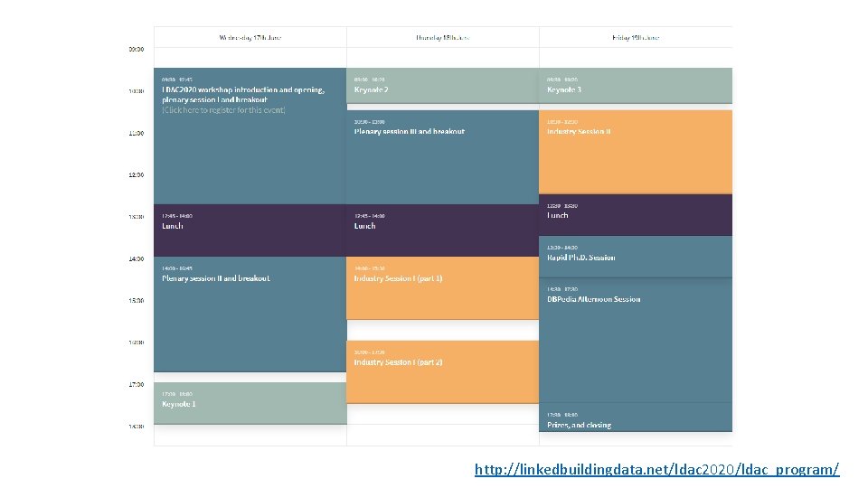Open the Keynote 1 event
This screenshot has width=868, height=488.
(250, 403)
